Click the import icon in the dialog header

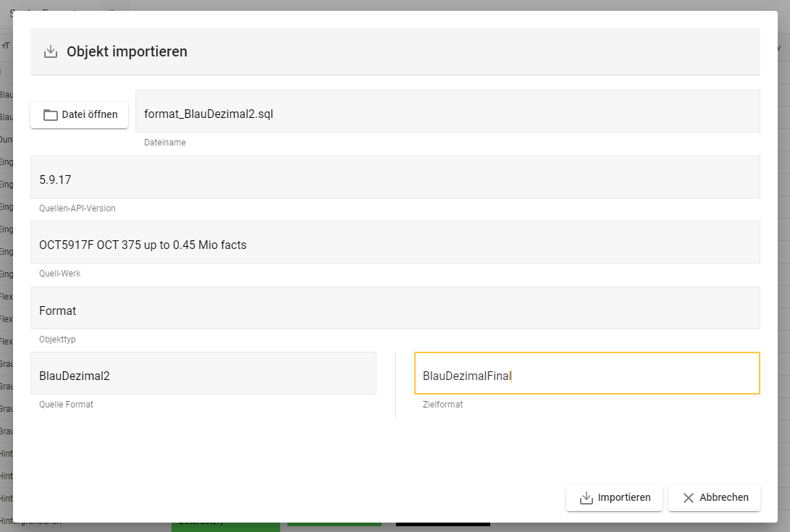51,51
